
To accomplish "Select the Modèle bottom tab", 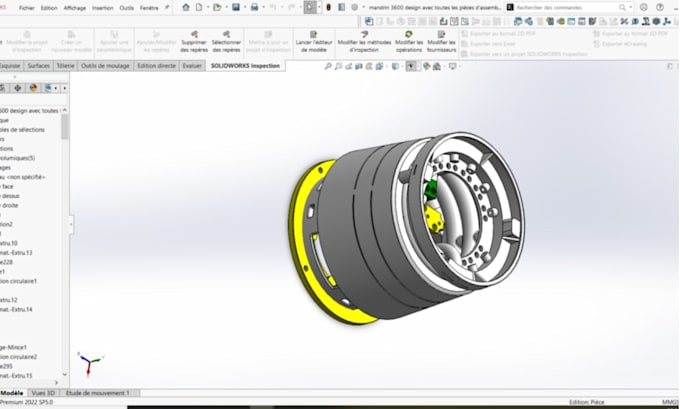I will [x=12, y=393].
